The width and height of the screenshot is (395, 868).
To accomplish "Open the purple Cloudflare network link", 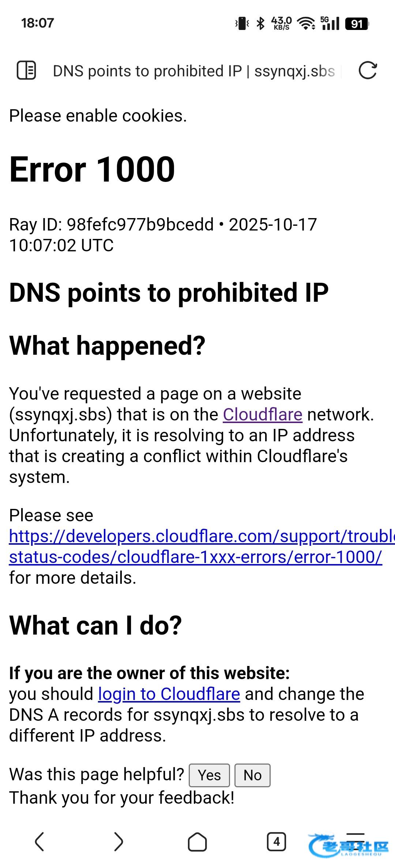I will pos(263,415).
